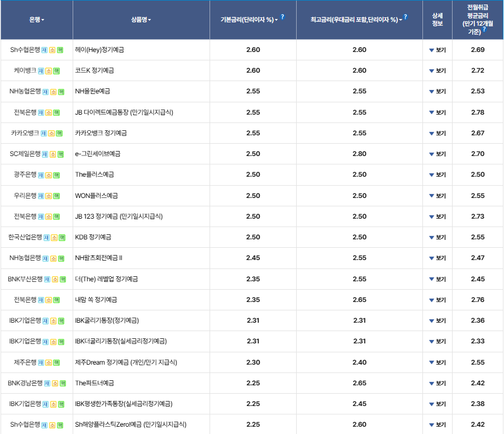Click green 핵 badge next to 케이뱅크
The width and height of the screenshot is (504, 434).
56,71
